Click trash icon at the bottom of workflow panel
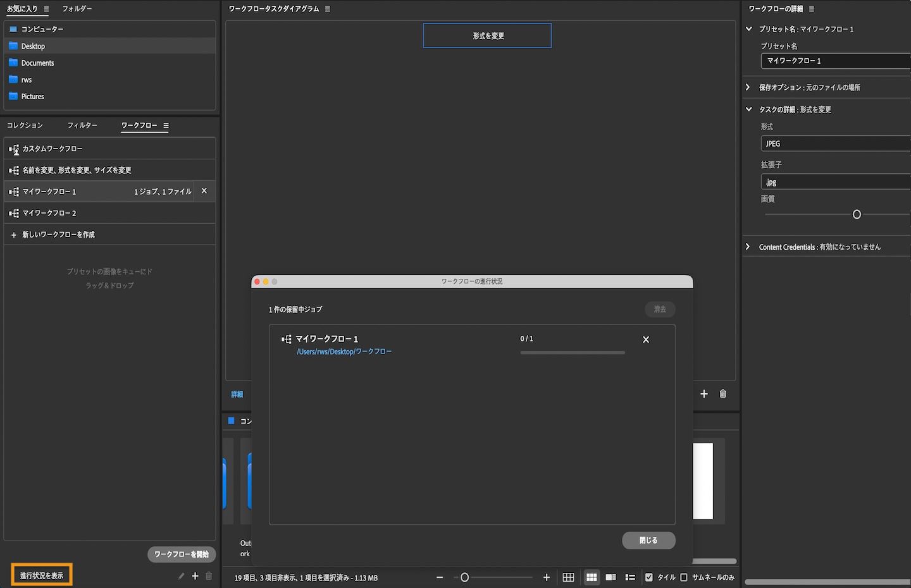The width and height of the screenshot is (911, 588). [209, 576]
